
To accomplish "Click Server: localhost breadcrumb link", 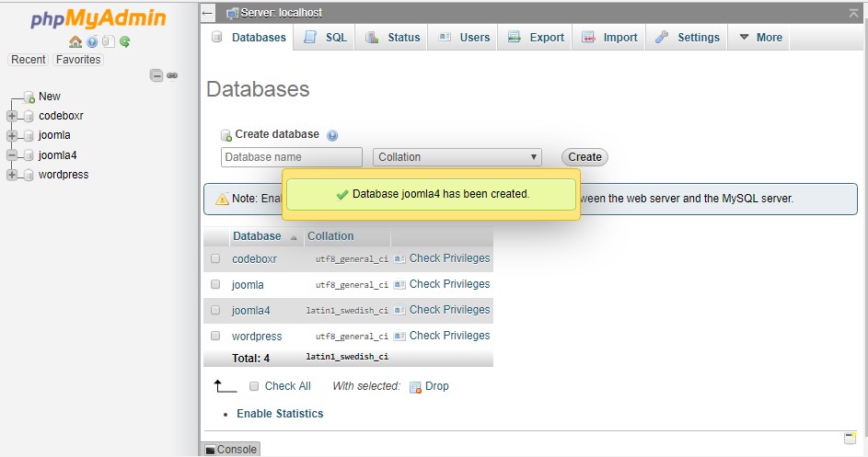I will pyautogui.click(x=282, y=13).
